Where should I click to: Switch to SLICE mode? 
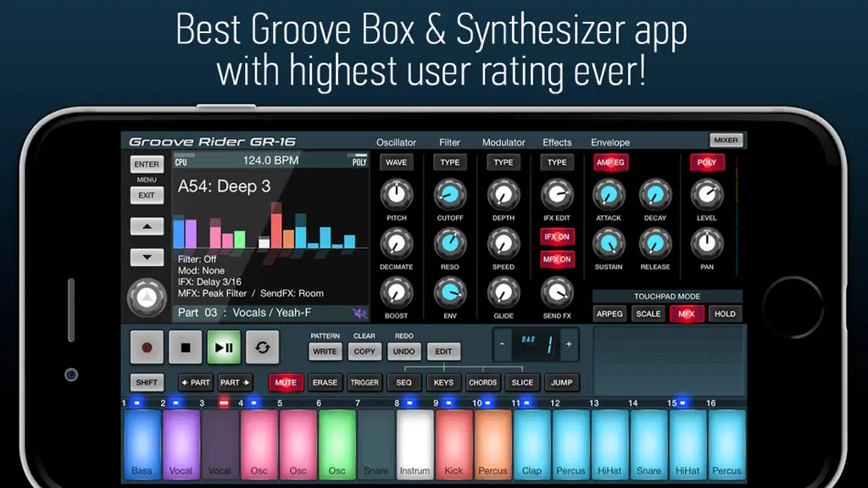click(x=522, y=382)
